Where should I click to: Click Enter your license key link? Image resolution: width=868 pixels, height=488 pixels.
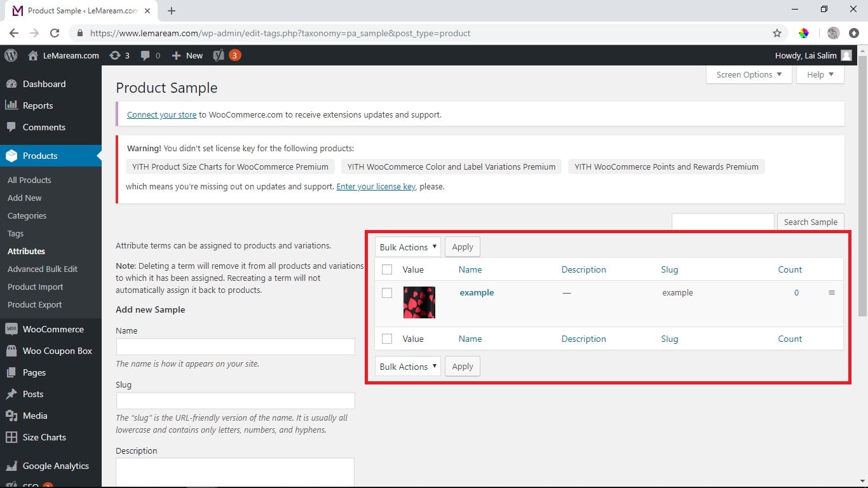pos(376,187)
